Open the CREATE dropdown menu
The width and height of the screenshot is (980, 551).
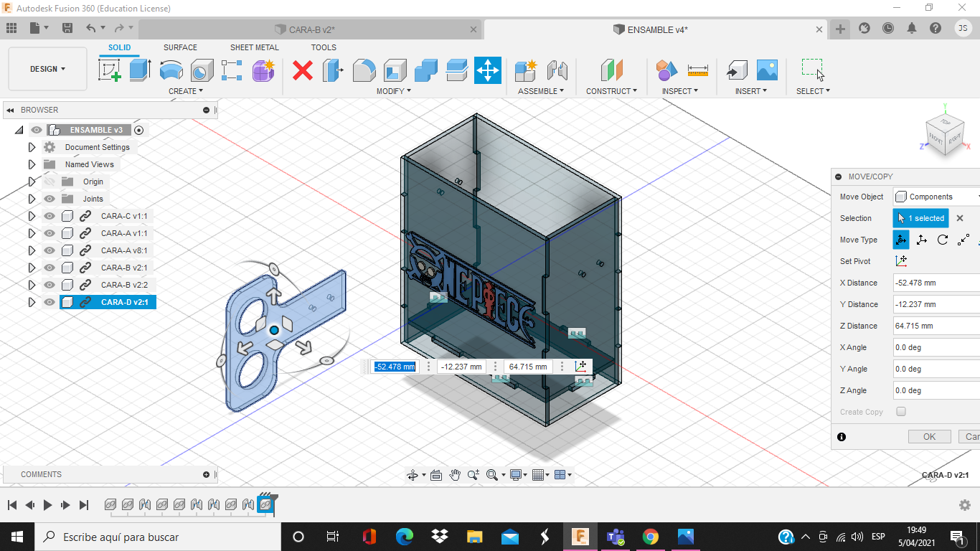pyautogui.click(x=186, y=91)
